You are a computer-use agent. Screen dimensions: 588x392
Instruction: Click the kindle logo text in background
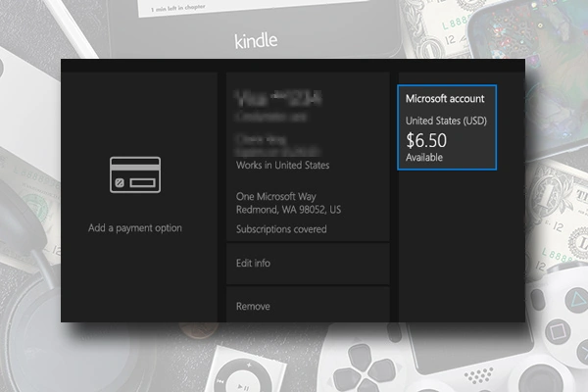(256, 40)
